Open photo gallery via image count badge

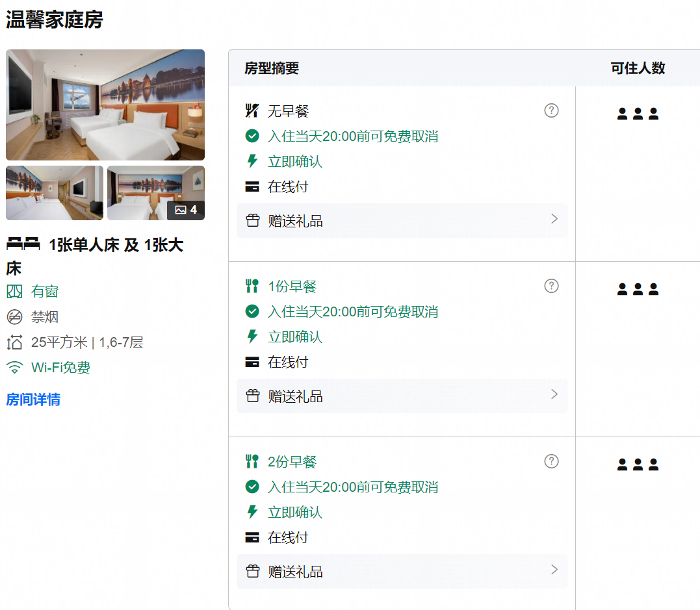tap(186, 210)
